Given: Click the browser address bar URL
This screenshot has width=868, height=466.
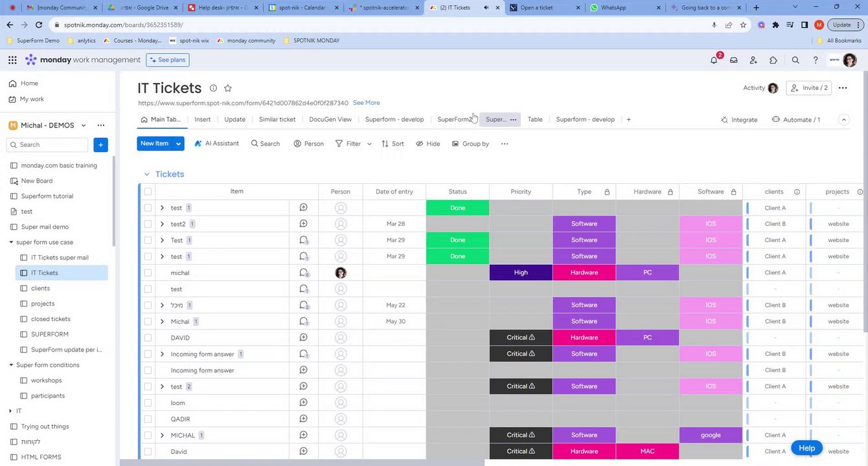Looking at the screenshot, I should click(x=123, y=25).
